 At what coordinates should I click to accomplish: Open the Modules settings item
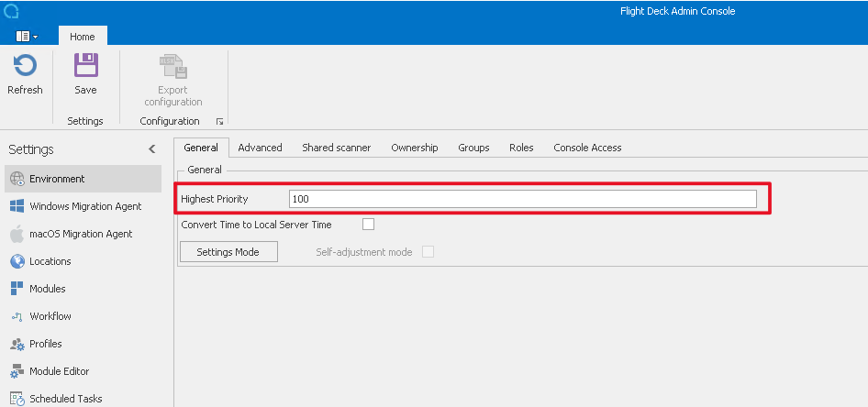[x=83, y=289]
